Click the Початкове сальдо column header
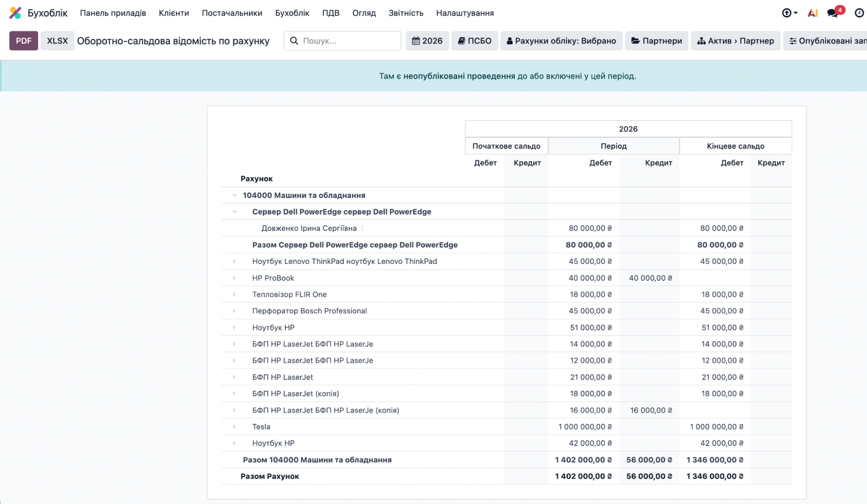This screenshot has height=504, width=867. pyautogui.click(x=506, y=146)
